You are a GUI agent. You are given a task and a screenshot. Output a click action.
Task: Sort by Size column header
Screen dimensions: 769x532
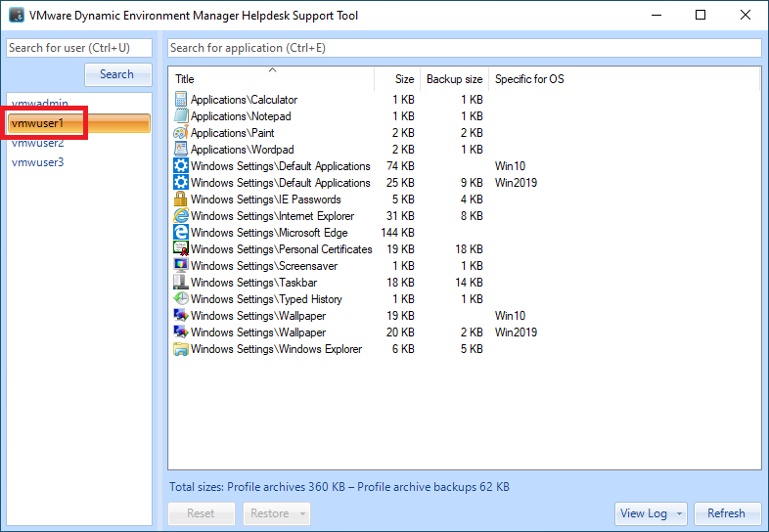404,79
